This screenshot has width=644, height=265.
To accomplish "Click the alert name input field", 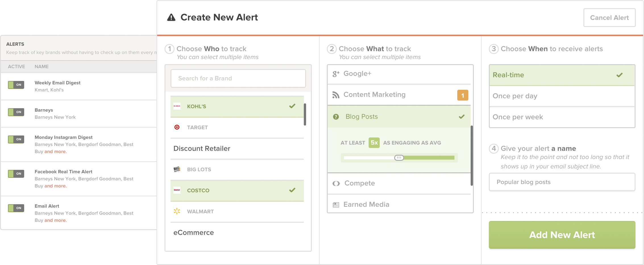I will pos(562,182).
